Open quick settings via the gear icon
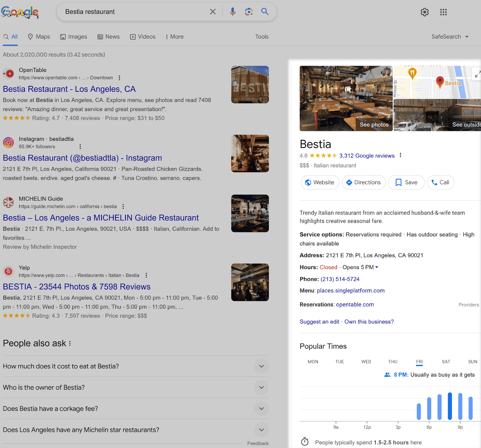Screen dimensions: 481x448 424,12
